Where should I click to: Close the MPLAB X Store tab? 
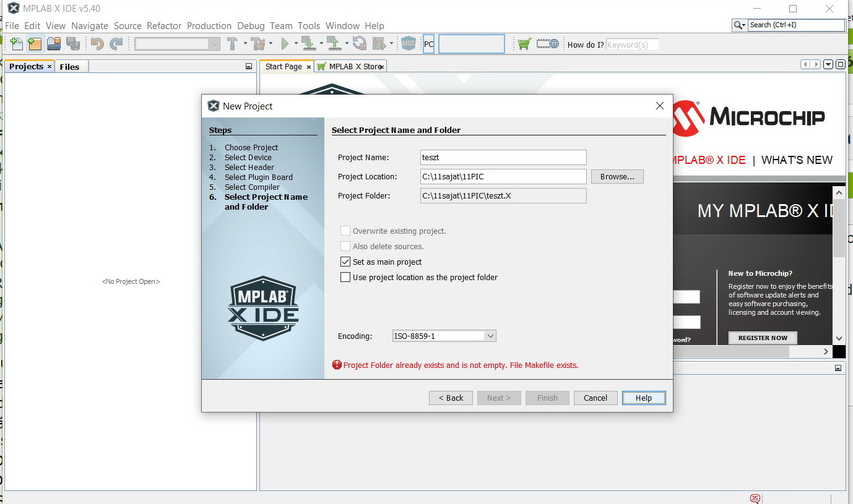(383, 67)
